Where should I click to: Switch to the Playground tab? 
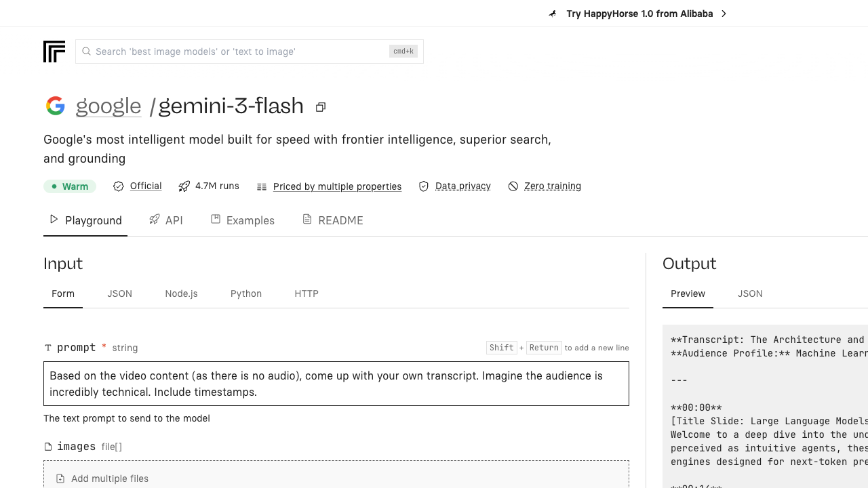pyautogui.click(x=85, y=220)
